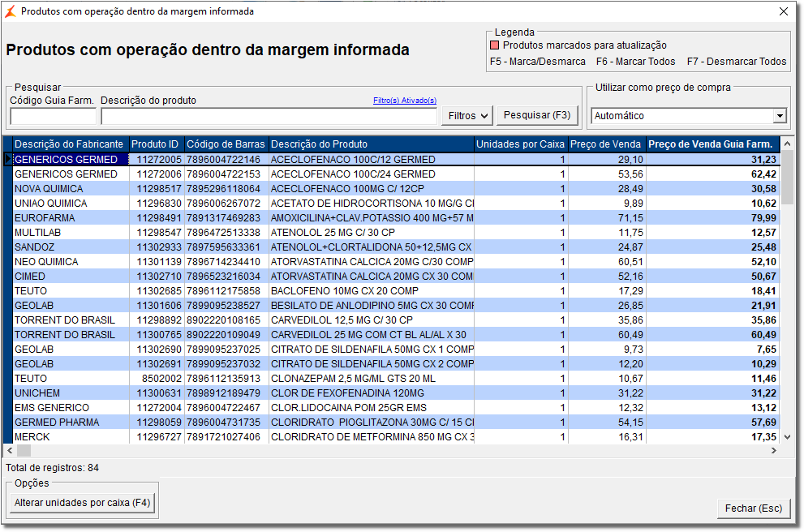Focus the Código Guia Farm. input field
Image resolution: width=804 pixels, height=532 pixels.
pos(53,116)
